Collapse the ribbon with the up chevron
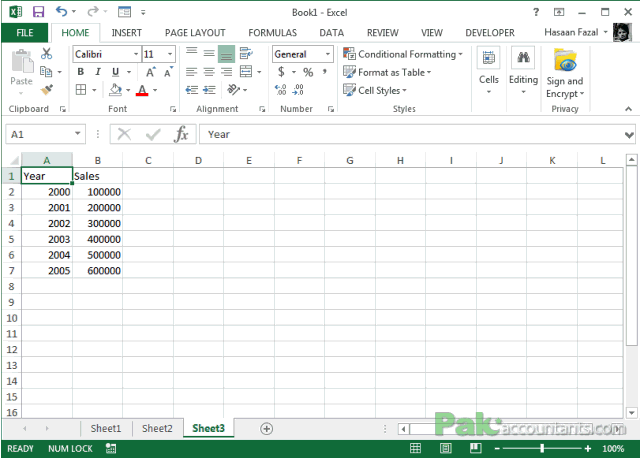The width and height of the screenshot is (640, 458). [628, 109]
